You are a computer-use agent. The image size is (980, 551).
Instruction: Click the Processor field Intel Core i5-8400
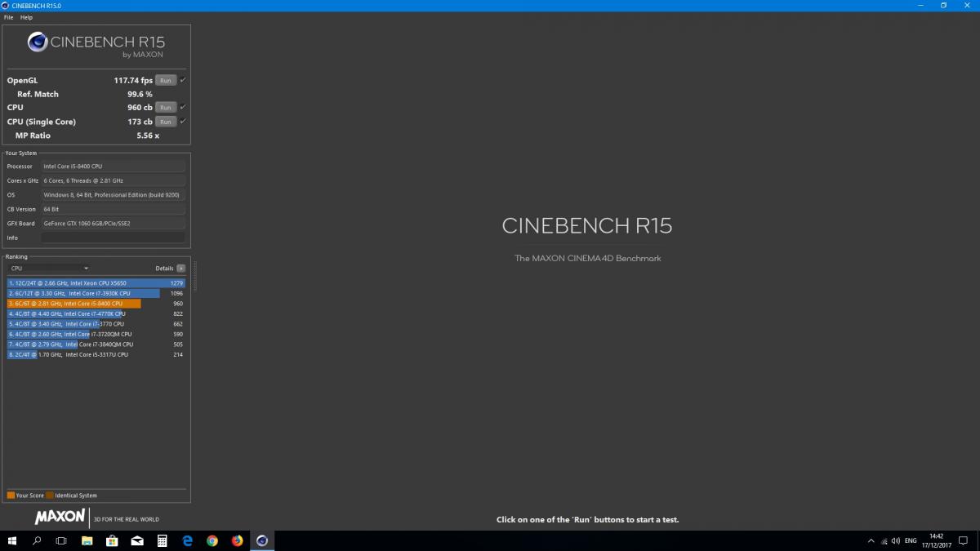tap(113, 166)
